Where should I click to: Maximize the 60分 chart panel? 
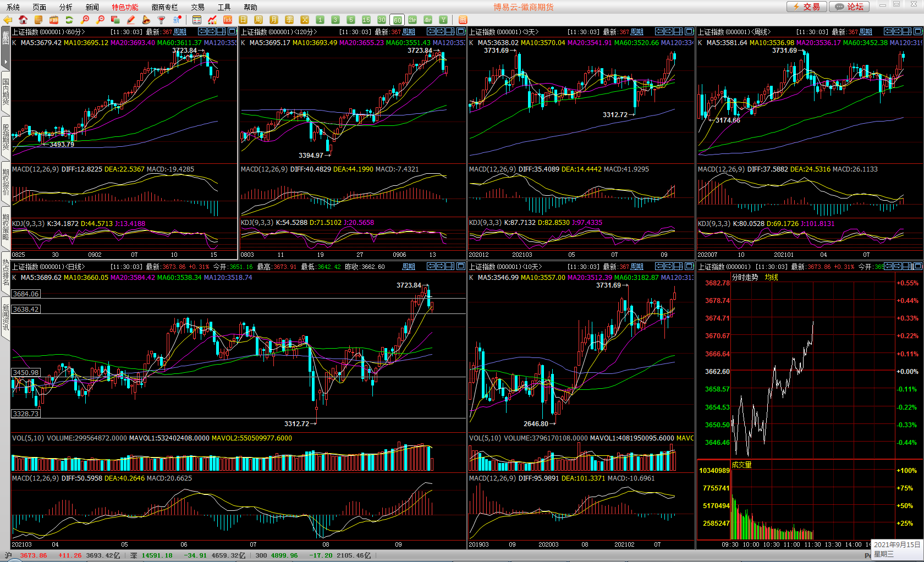(232, 32)
